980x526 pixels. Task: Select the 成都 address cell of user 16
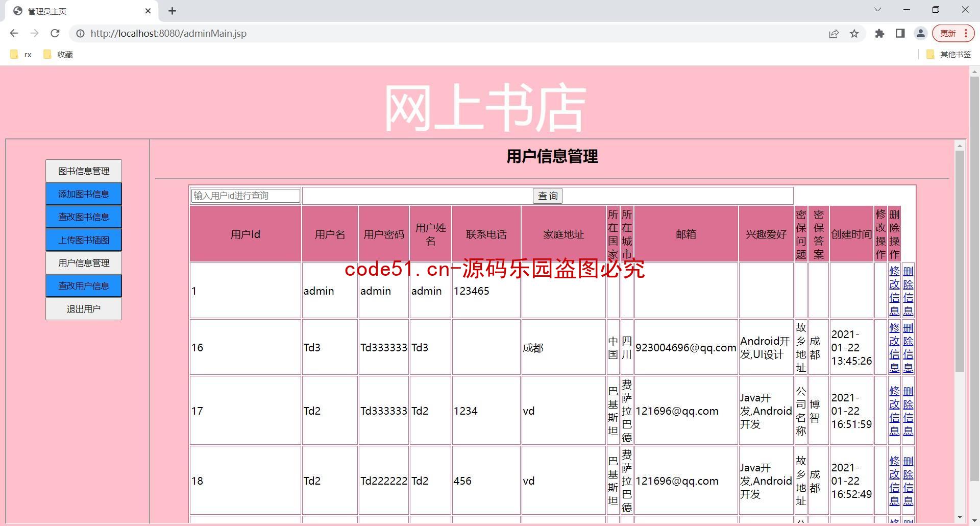click(563, 347)
